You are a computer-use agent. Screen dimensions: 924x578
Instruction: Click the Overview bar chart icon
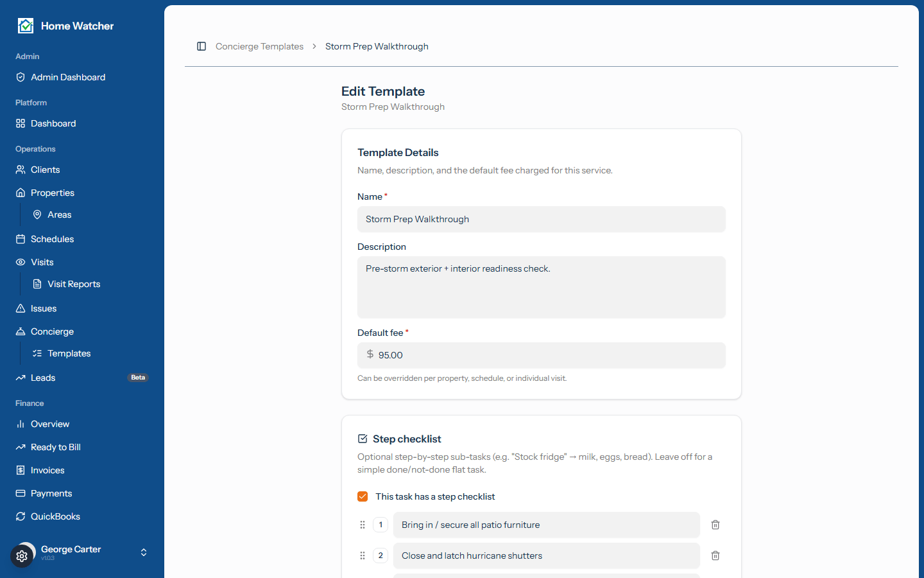click(21, 424)
